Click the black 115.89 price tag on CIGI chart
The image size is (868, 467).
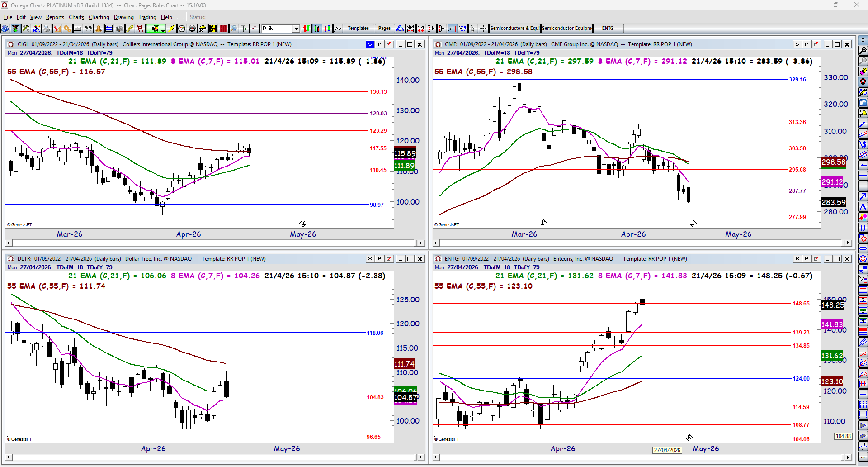point(405,153)
